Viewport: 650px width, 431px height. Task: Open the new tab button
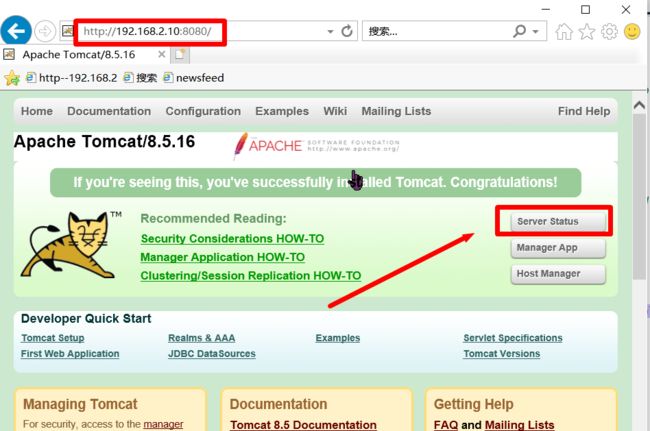point(180,55)
